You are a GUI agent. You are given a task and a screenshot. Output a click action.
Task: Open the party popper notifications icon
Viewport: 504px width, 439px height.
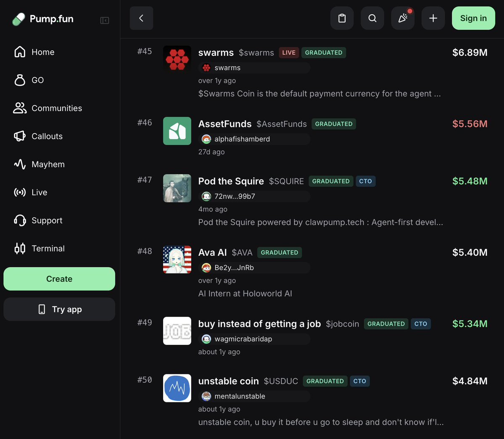(x=403, y=18)
